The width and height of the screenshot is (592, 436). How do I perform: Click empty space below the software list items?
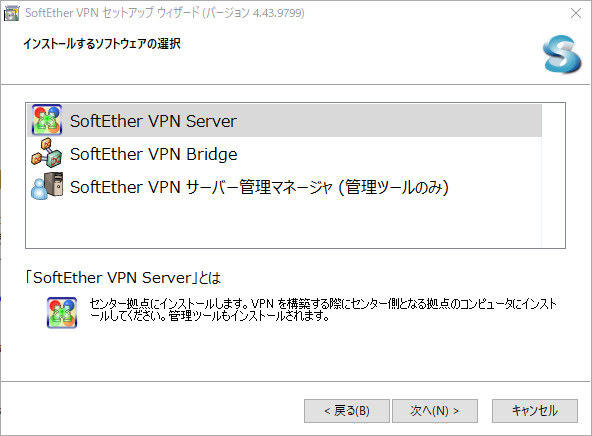[x=284, y=223]
